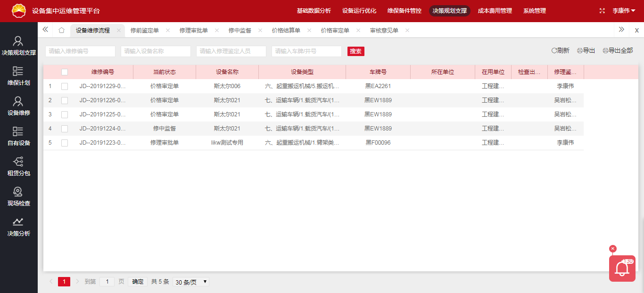Viewport: 644px width, 293px height.
Task: Open the 维保计划 sidebar icon
Action: 18,72
